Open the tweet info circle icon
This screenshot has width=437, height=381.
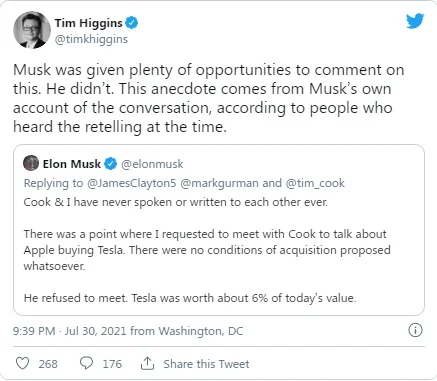point(415,330)
